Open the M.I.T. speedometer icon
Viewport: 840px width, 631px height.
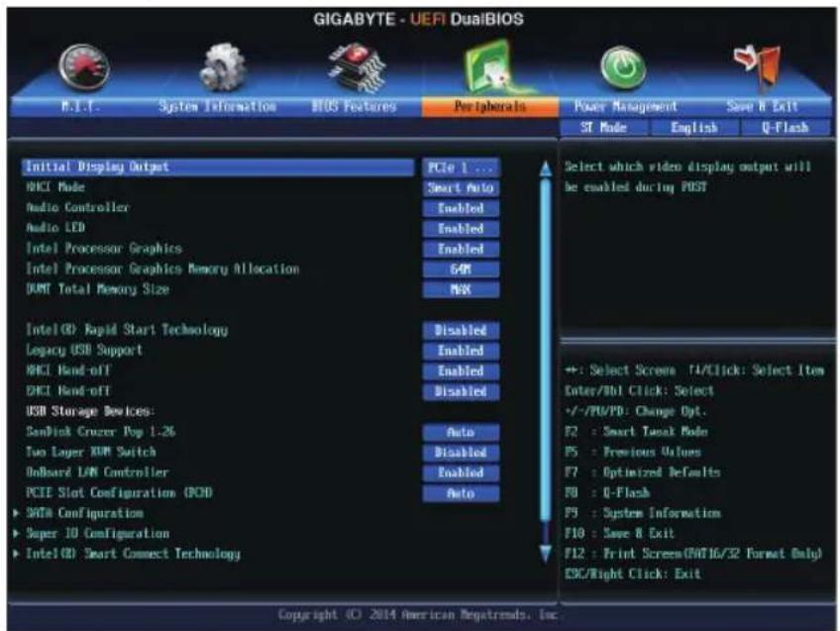pos(84,67)
